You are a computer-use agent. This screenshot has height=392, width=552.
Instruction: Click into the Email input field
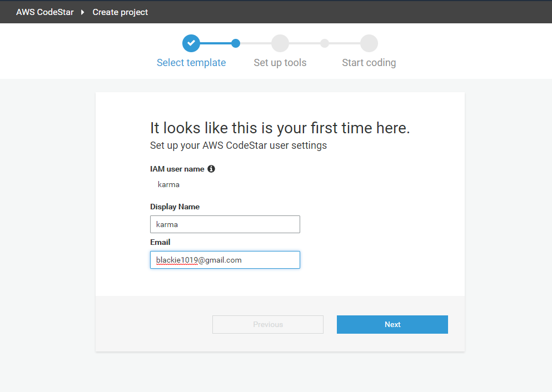coord(225,260)
